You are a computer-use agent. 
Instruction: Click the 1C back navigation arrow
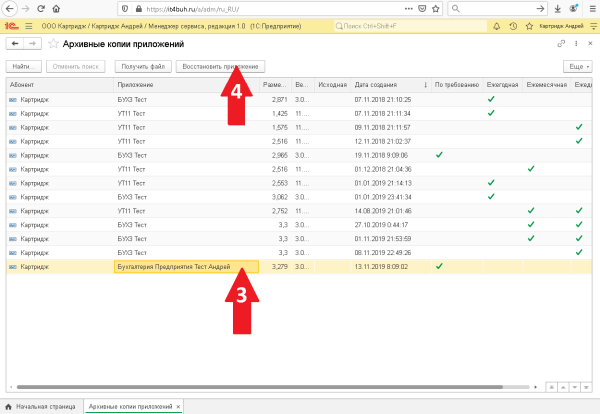pos(14,44)
